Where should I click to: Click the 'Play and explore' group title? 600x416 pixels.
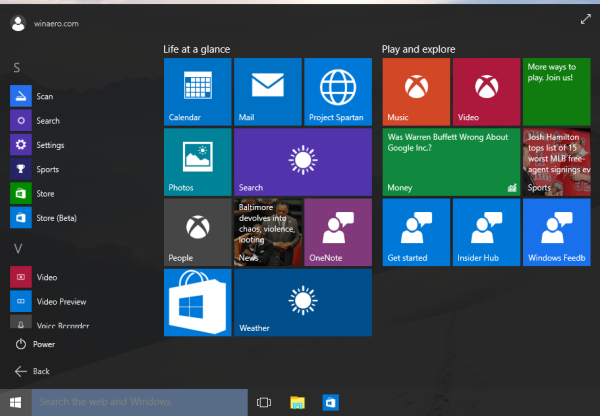(x=418, y=49)
